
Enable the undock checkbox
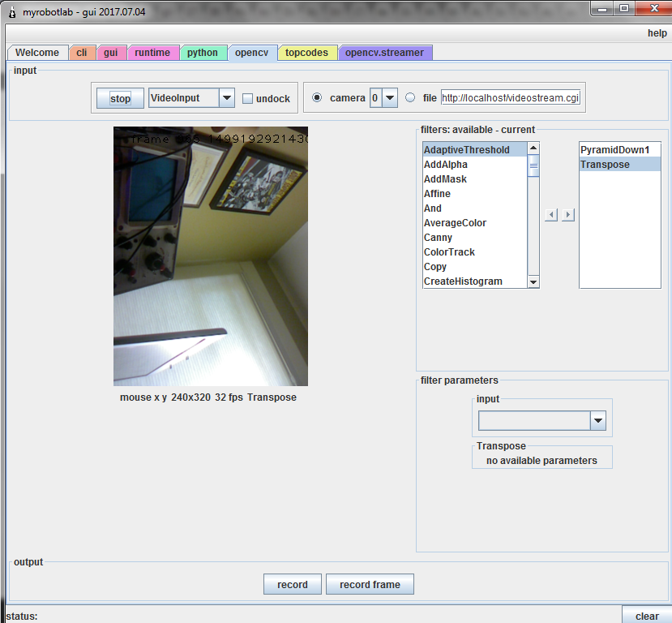click(x=248, y=98)
